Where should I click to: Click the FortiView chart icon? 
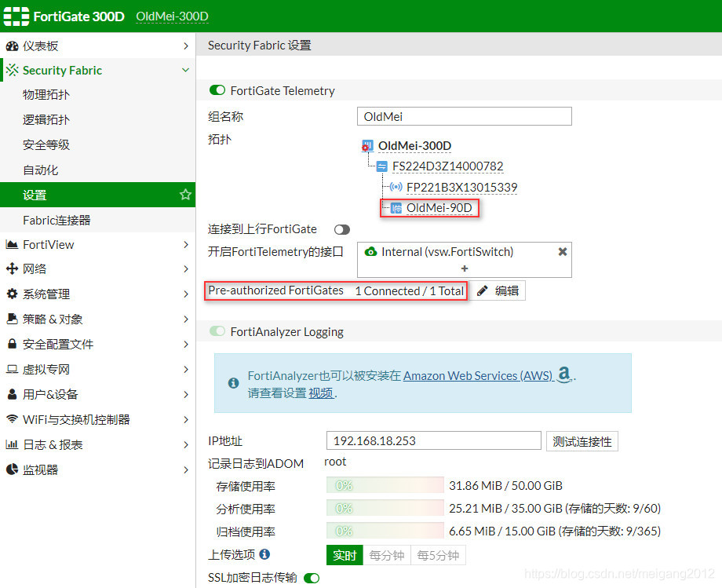(12, 244)
